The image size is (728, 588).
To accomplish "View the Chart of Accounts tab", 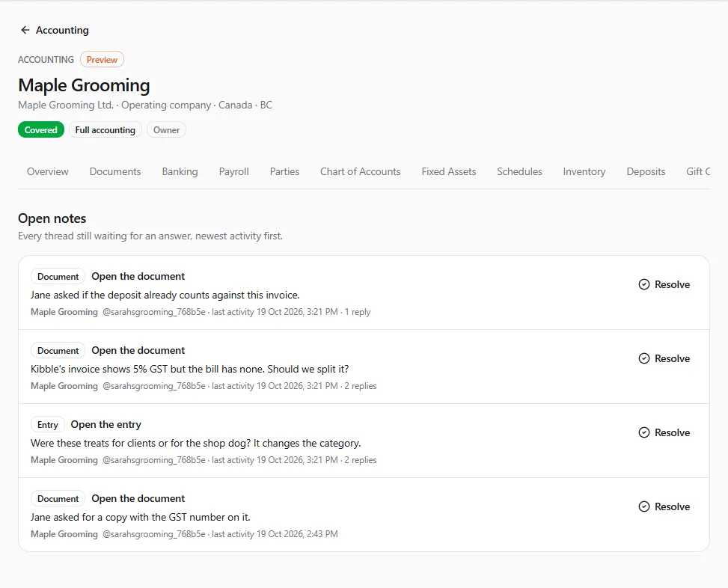I will pos(361,172).
